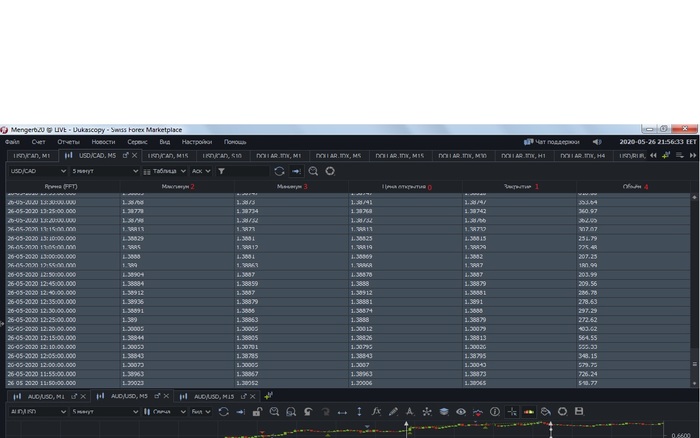Open the 5 минут period dropdown for AUD/USD
The width and height of the screenshot is (700, 438).
click(105, 412)
